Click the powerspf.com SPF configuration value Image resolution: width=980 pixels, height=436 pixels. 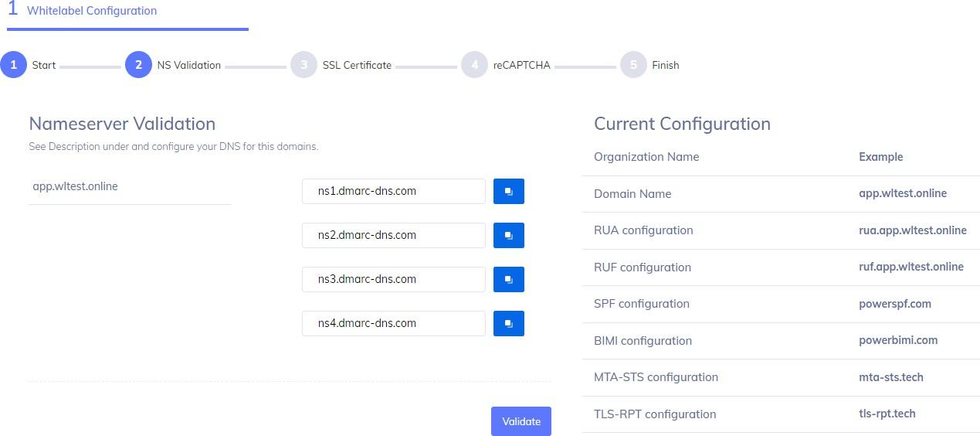click(x=895, y=304)
